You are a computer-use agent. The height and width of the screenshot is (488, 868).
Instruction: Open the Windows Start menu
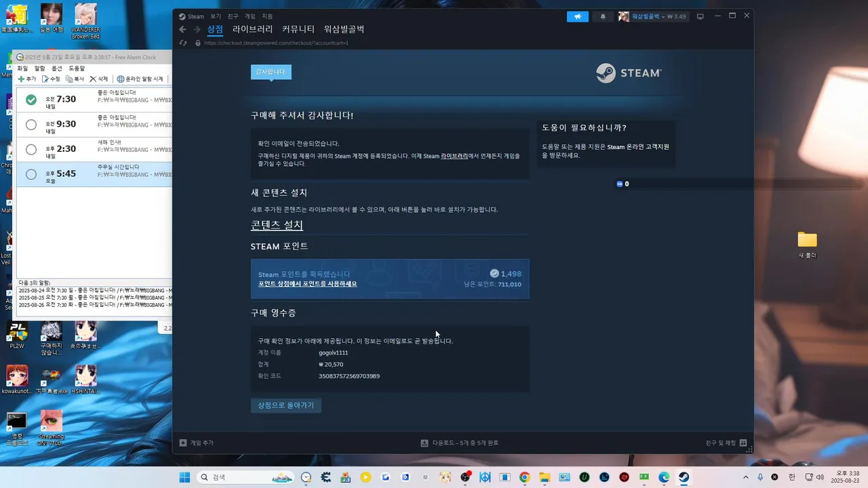(184, 477)
